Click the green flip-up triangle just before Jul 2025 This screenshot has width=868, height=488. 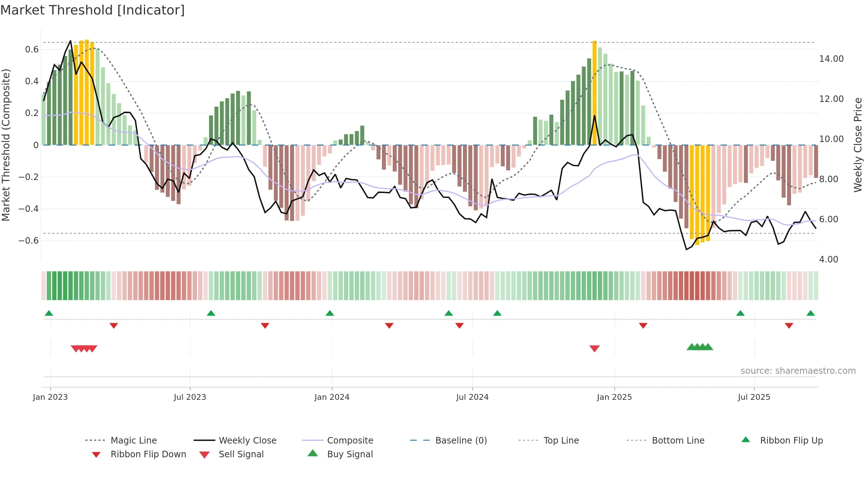[740, 313]
